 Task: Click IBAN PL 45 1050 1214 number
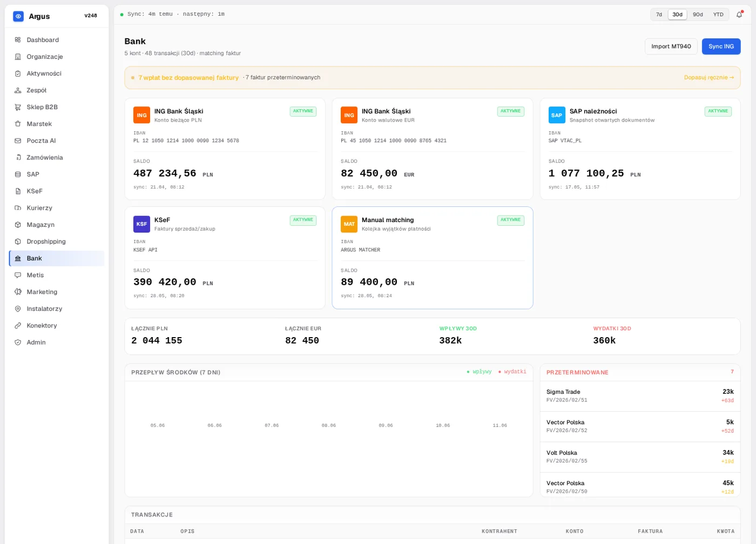(394, 140)
